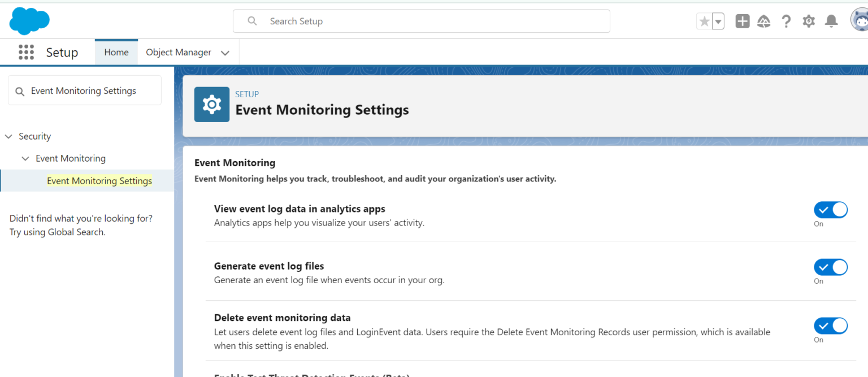Viewport: 868px width, 377px height.
Task: Collapse the Event Monitoring tree item
Action: click(25, 158)
